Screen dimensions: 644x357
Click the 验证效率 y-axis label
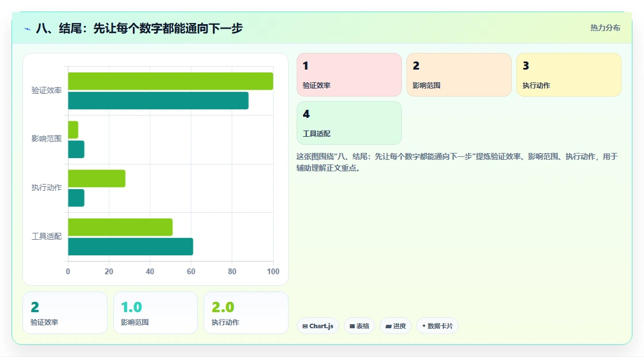(x=47, y=90)
